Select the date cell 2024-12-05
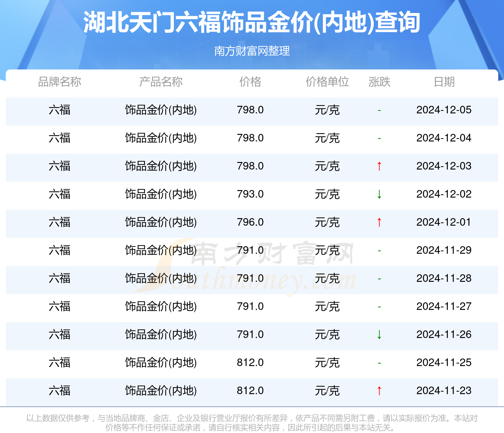This screenshot has height=433, width=504. (x=444, y=110)
